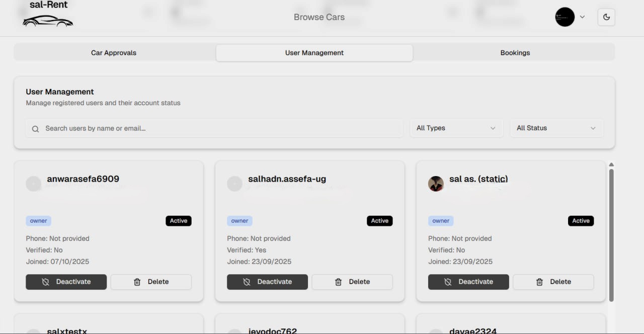644x334 pixels.
Task: Click the trash icon on anwarasefa6909's Delete button
Action: [137, 282]
